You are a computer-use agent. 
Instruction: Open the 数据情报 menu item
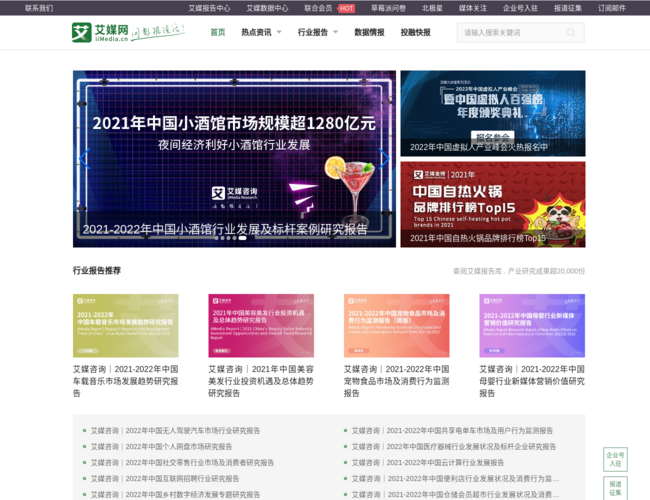369,32
